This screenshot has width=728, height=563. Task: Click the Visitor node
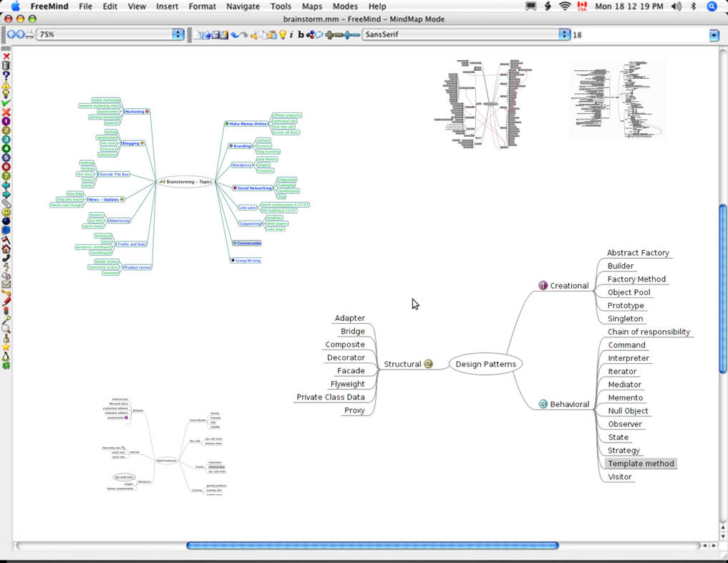pos(620,476)
